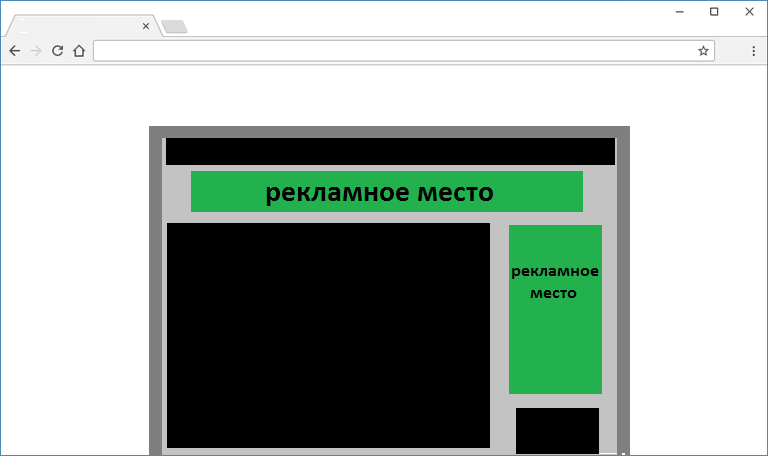Click the large black main content block

pyautogui.click(x=328, y=335)
